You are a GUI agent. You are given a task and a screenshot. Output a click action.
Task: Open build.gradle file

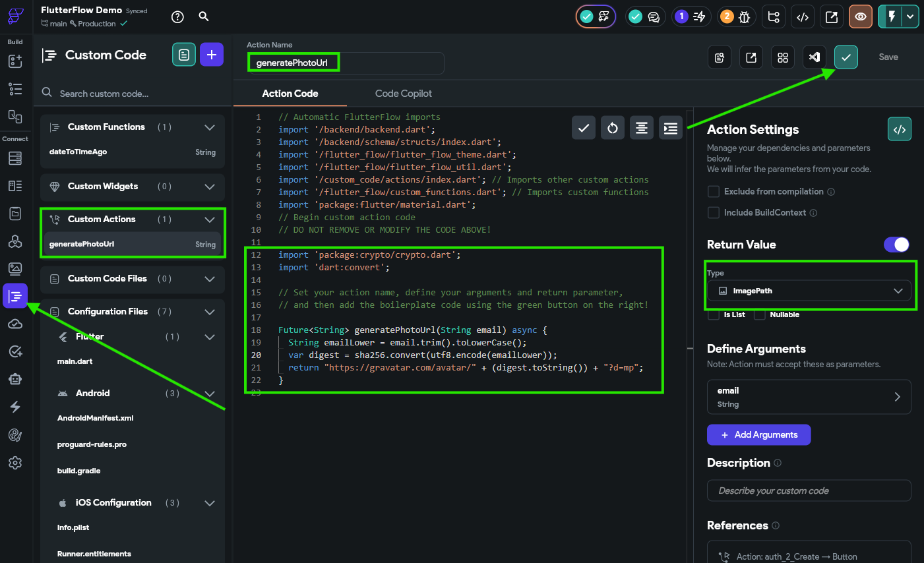point(78,471)
